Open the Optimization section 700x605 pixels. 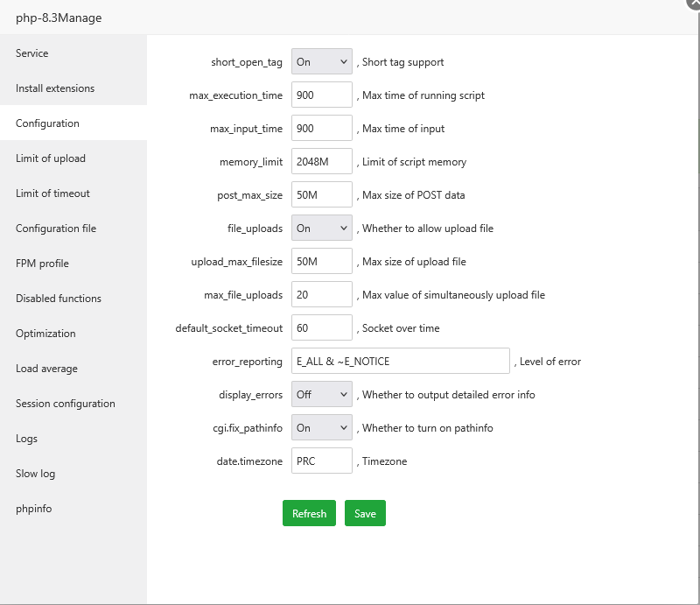(x=45, y=333)
